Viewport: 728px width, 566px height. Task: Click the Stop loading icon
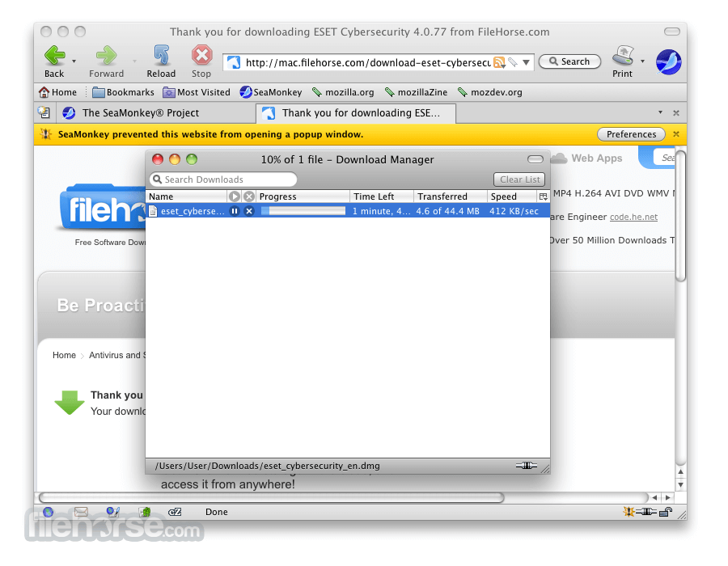click(202, 56)
